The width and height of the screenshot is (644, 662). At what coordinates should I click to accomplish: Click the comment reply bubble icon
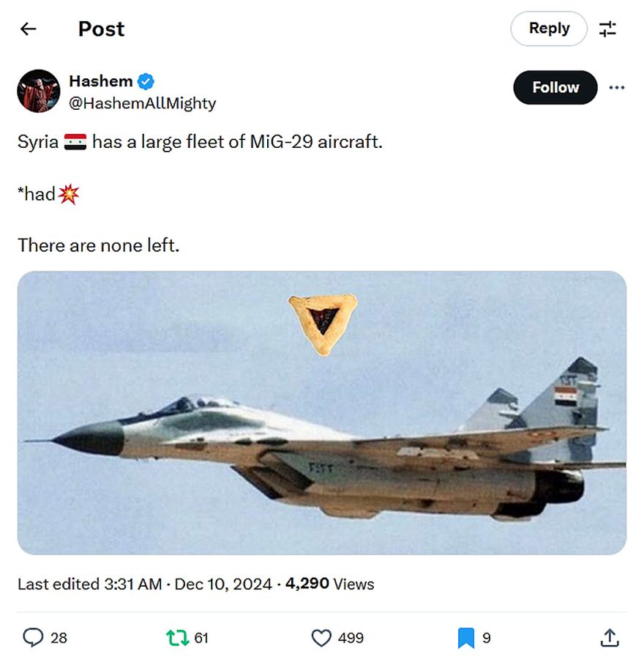coord(34,638)
